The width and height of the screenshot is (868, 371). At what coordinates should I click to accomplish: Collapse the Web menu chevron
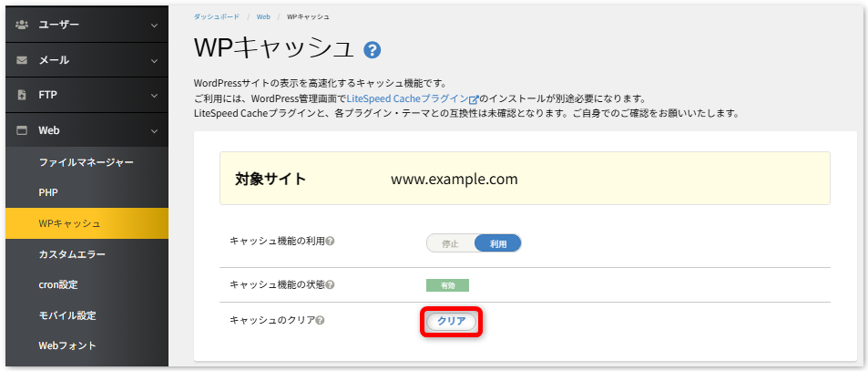click(154, 130)
